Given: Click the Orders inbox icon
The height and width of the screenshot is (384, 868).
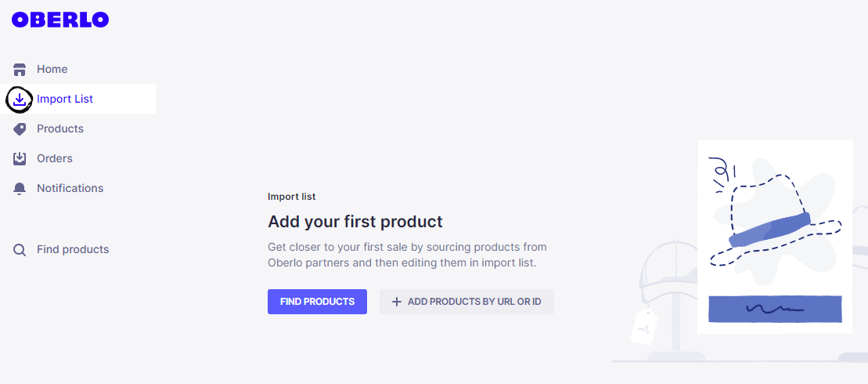Looking at the screenshot, I should [20, 158].
